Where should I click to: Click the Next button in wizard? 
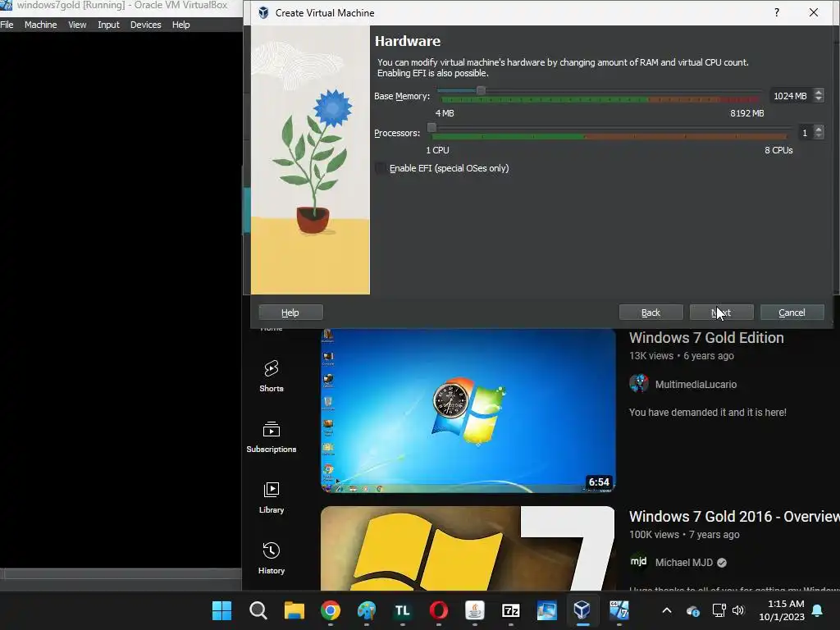pos(721,313)
